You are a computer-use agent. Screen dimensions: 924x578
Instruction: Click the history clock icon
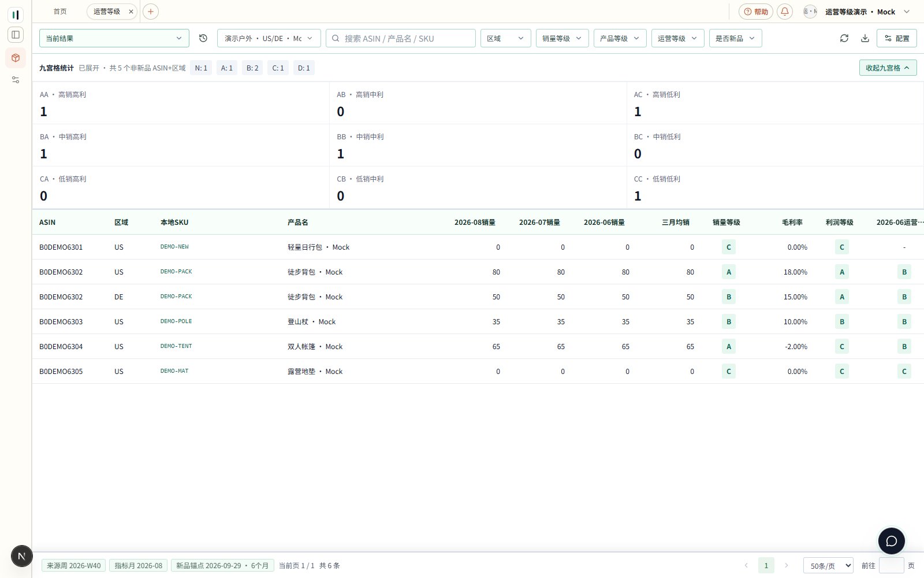(x=203, y=38)
